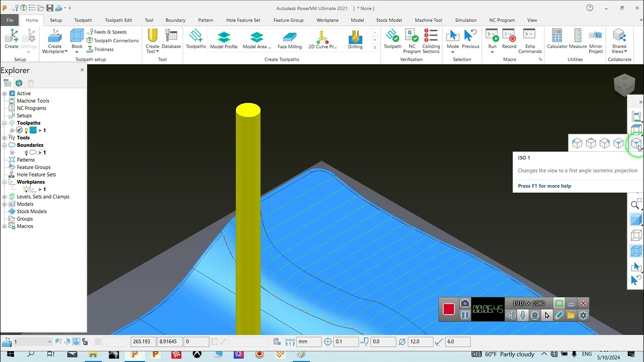Expand Levels, Sets and Clamps node
This screenshot has height=362, width=644.
coord(5,197)
